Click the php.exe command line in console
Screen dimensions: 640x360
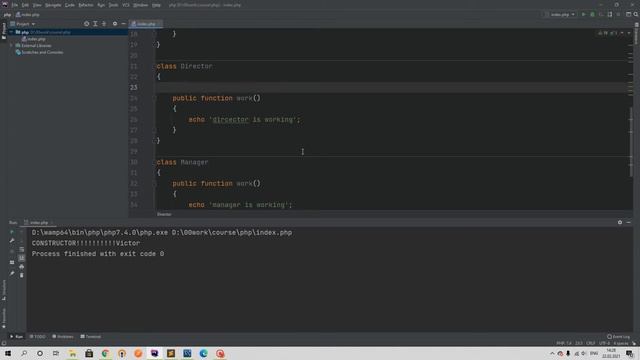[162, 233]
